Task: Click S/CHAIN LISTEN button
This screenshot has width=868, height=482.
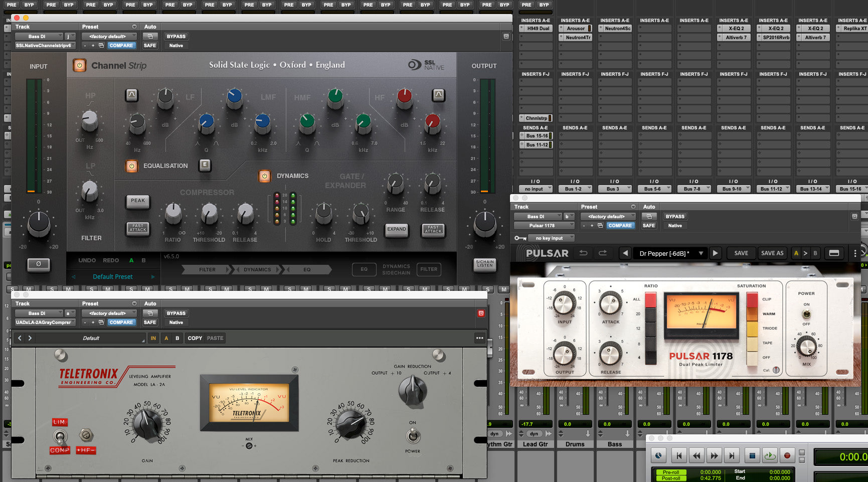Action: pyautogui.click(x=484, y=264)
